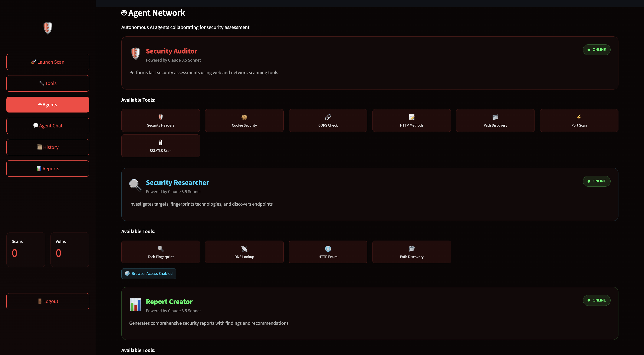Open the HTTP Enum tool

pyautogui.click(x=328, y=252)
